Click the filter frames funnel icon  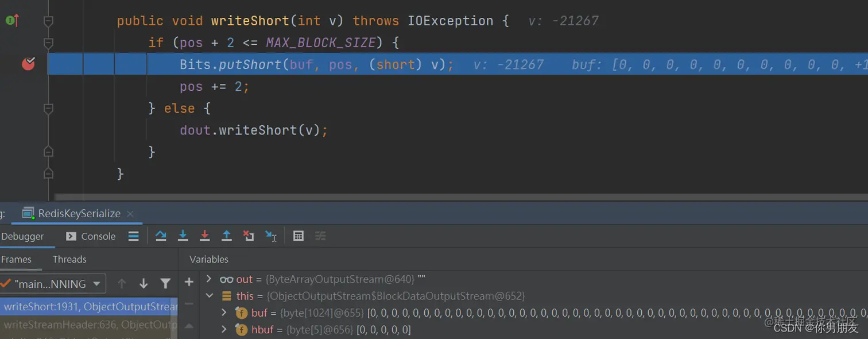(165, 283)
